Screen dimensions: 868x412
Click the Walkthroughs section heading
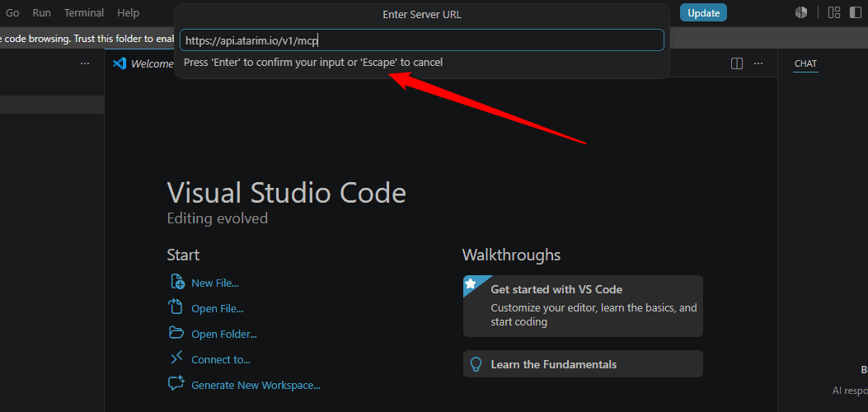[511, 255]
